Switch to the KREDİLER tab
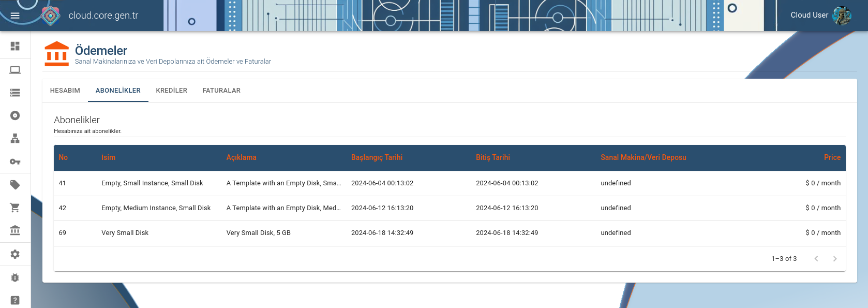Image resolution: width=868 pixels, height=308 pixels. point(172,91)
